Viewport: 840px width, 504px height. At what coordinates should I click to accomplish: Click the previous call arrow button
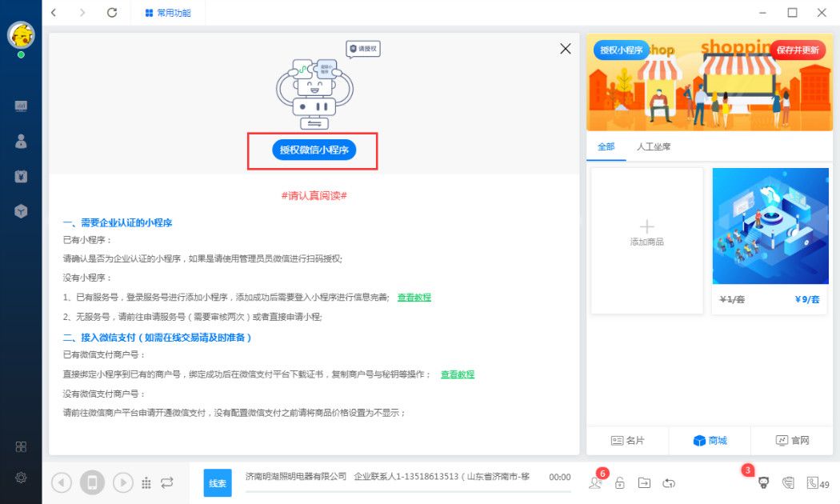[62, 483]
